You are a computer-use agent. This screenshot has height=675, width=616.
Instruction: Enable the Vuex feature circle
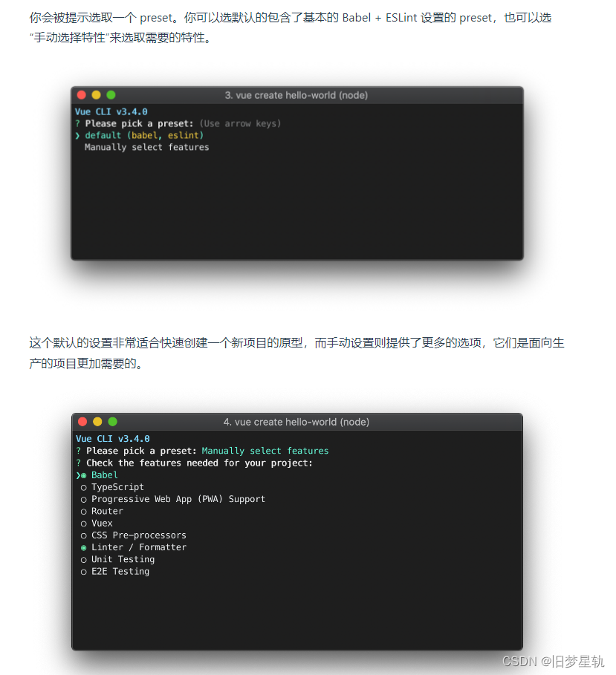[83, 524]
